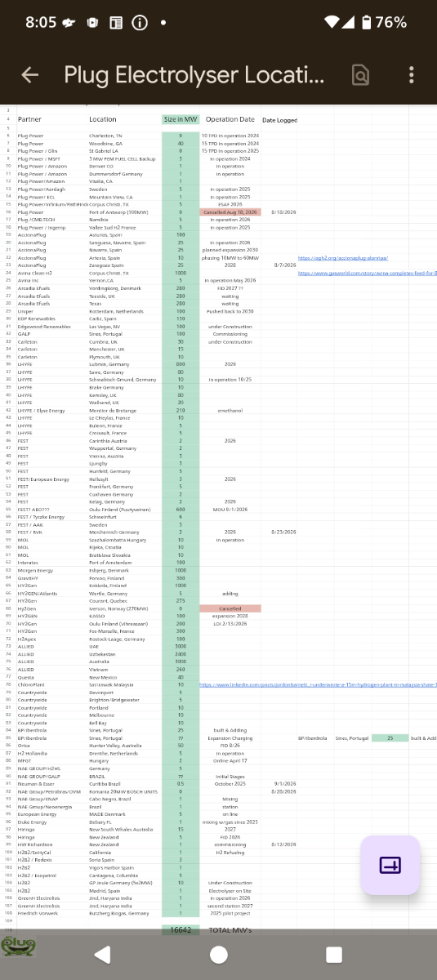This screenshot has height=980, width=437.
Task: Select the green Size in MW header
Action: click(181, 119)
